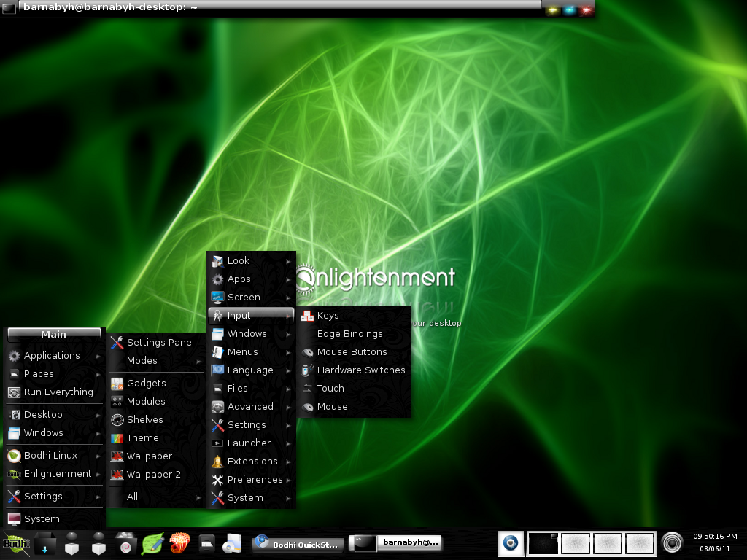Image resolution: width=747 pixels, height=560 pixels.
Task: Select the Windows entry in settings submenu
Action: [x=252, y=334]
